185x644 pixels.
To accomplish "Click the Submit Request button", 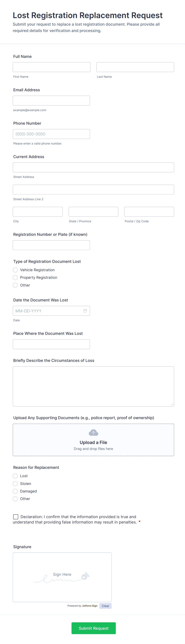I will pos(93,628).
